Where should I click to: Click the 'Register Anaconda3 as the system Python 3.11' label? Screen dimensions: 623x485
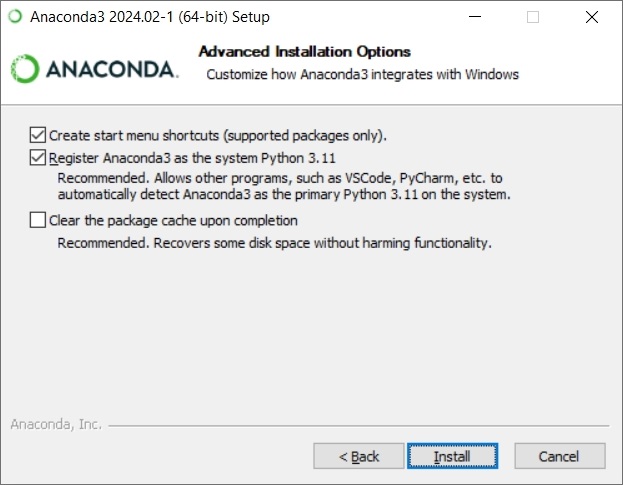click(x=192, y=158)
